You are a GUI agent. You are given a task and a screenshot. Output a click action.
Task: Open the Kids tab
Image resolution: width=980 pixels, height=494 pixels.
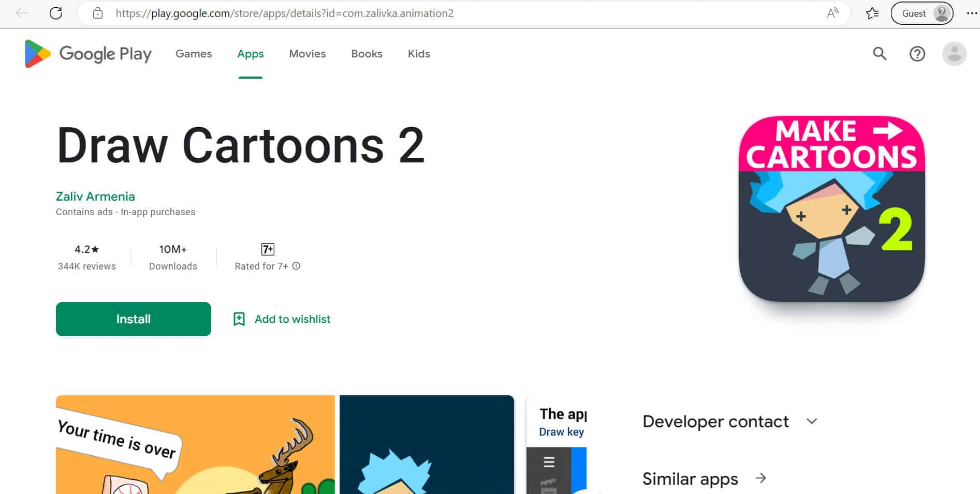pyautogui.click(x=419, y=54)
